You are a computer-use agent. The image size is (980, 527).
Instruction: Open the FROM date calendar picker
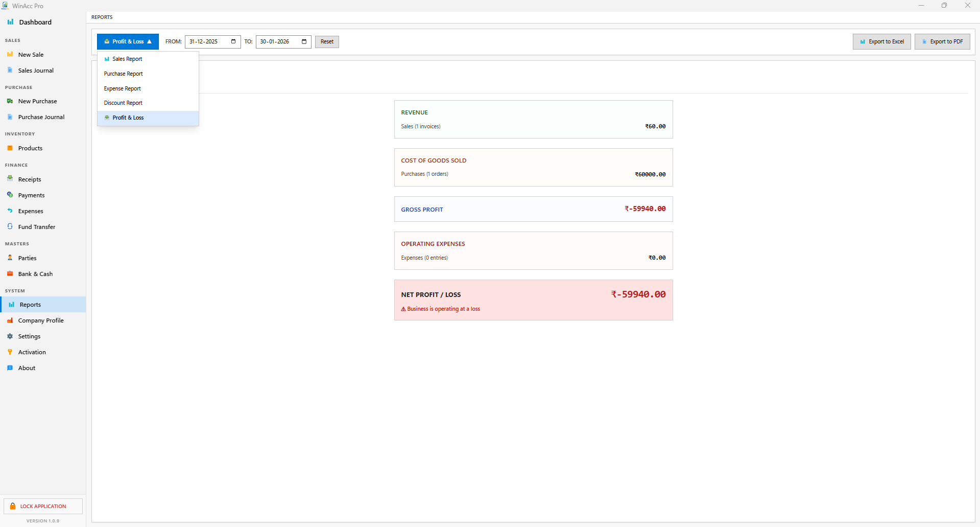tap(233, 41)
